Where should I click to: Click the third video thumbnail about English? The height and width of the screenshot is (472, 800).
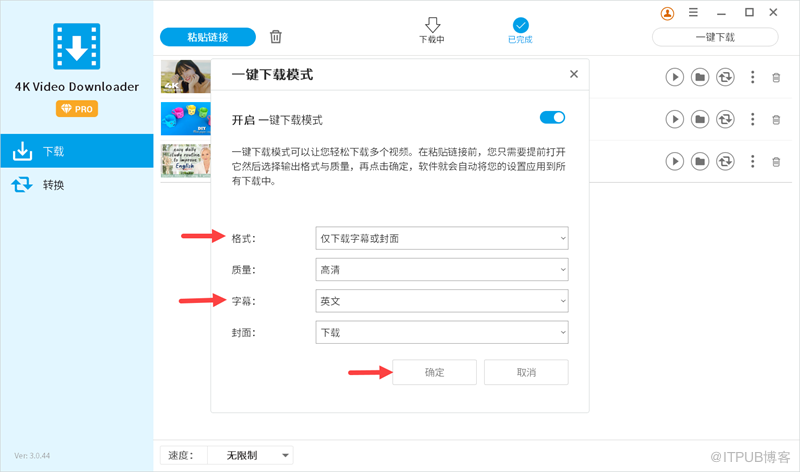[x=186, y=160]
